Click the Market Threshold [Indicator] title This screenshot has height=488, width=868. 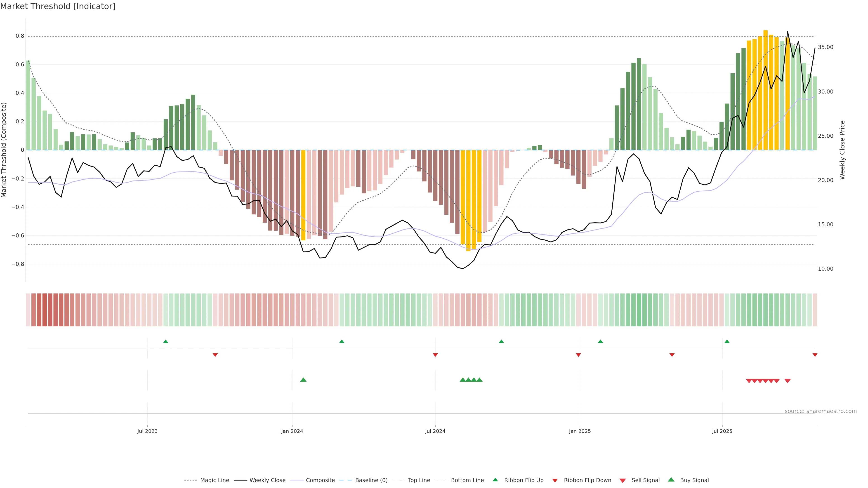coord(58,6)
